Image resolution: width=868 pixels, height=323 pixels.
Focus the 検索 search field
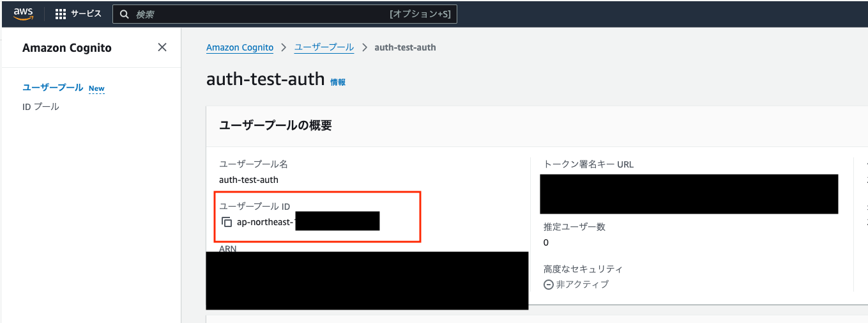(x=285, y=14)
